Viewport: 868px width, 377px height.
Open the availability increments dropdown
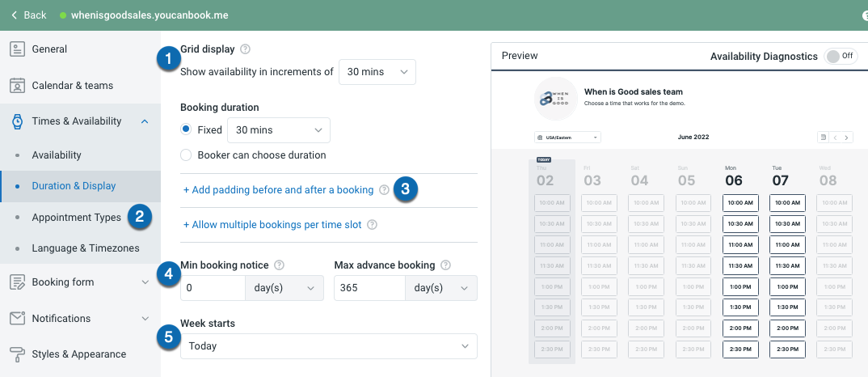coord(377,72)
